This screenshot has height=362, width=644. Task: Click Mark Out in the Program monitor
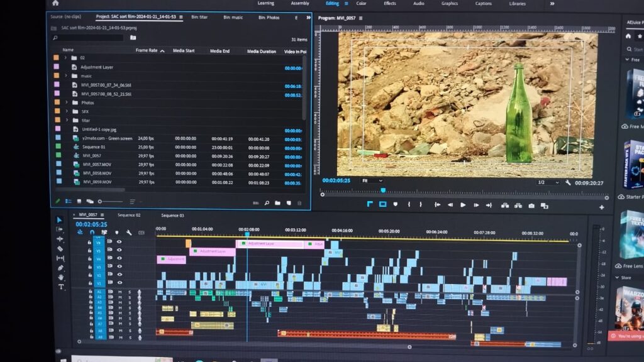421,204
